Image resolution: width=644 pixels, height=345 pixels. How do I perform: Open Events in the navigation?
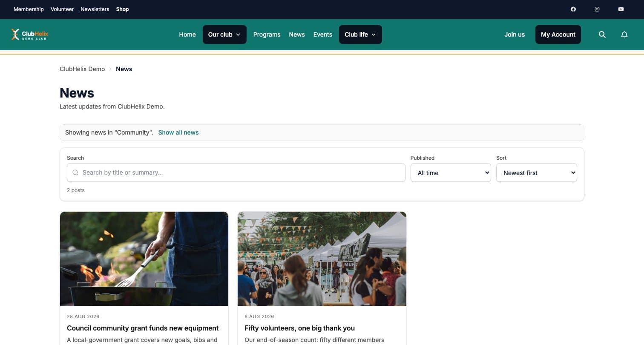(x=323, y=34)
